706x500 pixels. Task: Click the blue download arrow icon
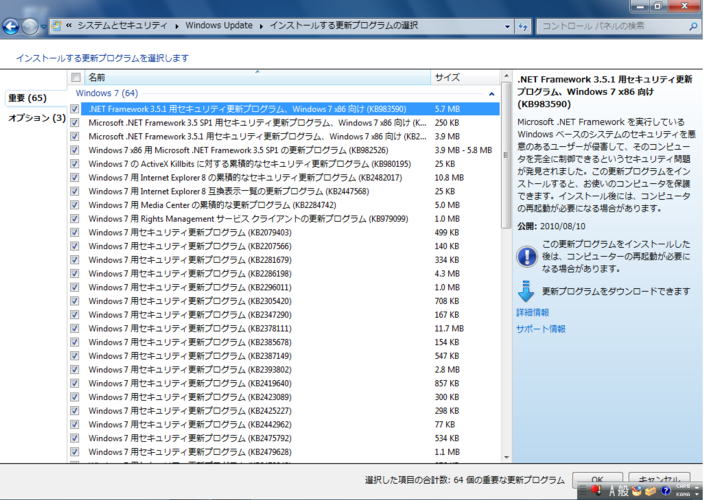click(x=525, y=291)
